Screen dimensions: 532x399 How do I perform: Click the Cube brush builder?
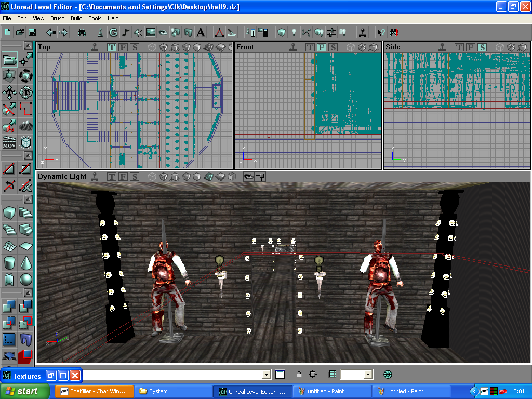click(x=9, y=212)
